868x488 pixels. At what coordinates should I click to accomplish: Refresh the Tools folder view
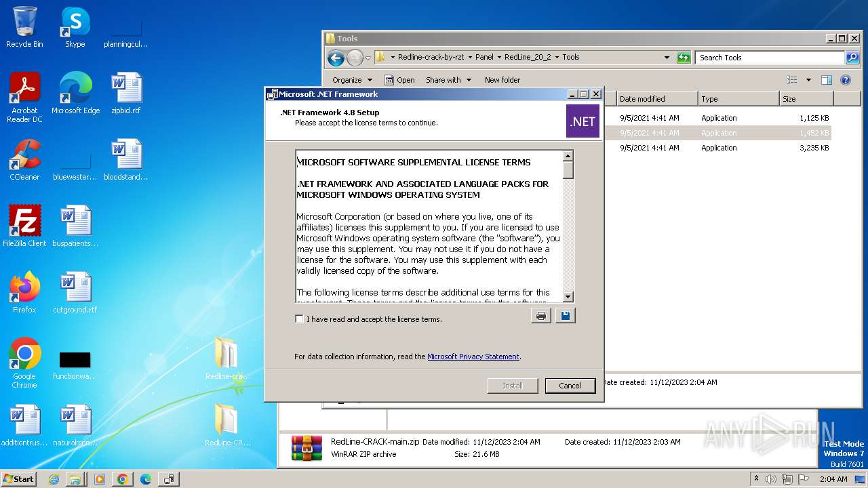coord(684,58)
